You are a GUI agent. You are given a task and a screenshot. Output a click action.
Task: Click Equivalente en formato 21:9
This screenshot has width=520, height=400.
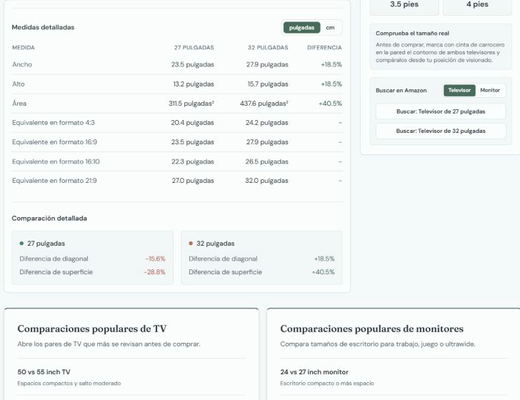point(54,181)
